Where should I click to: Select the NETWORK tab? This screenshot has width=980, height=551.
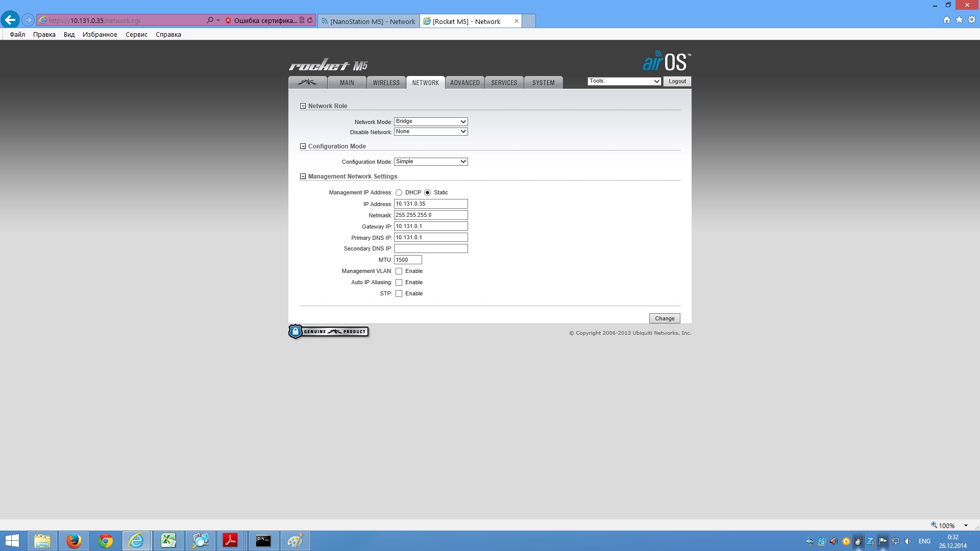pos(426,83)
